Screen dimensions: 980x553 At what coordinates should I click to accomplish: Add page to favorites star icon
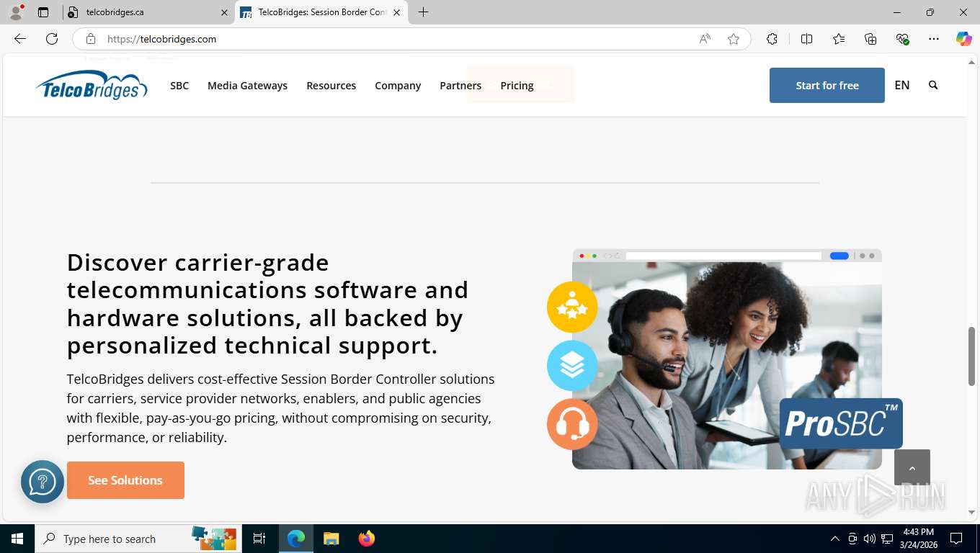tap(734, 39)
